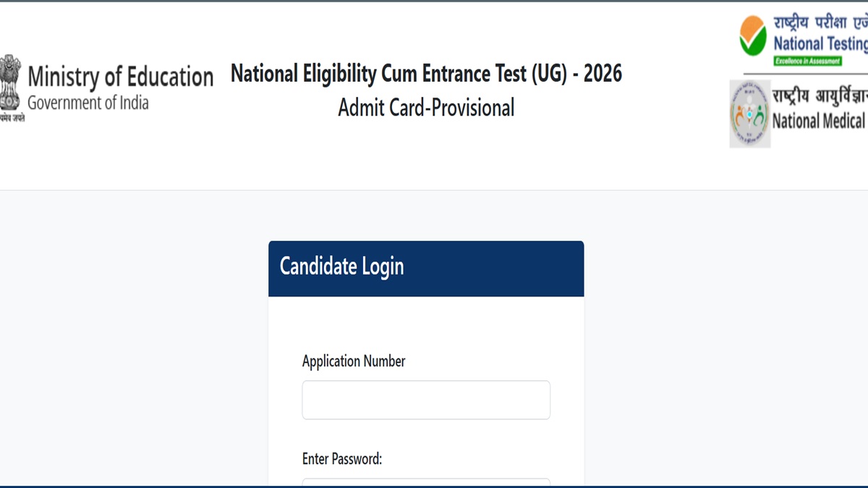
Task: Focus the password input field
Action: (x=426, y=481)
